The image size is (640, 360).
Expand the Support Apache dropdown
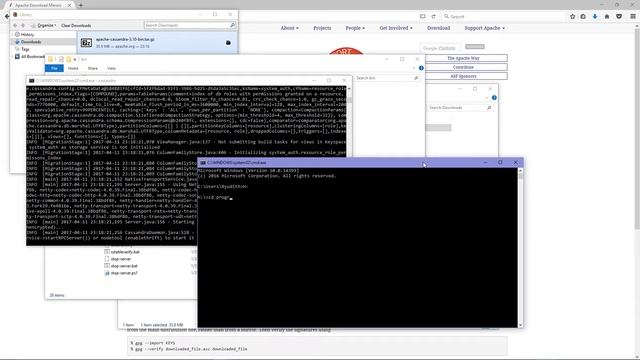pos(484,28)
